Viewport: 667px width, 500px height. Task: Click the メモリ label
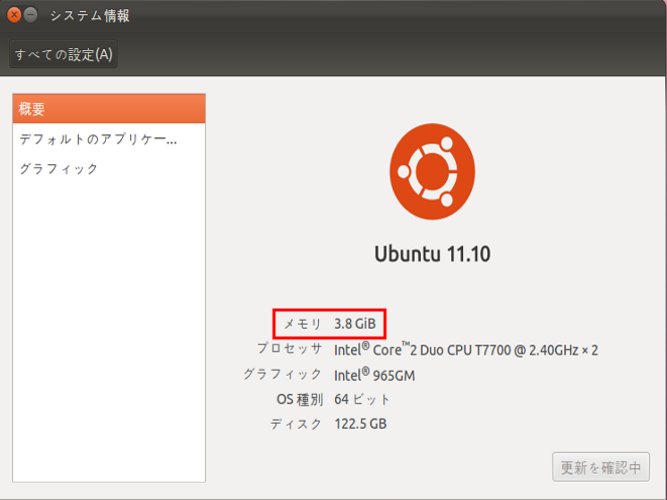tap(302, 324)
